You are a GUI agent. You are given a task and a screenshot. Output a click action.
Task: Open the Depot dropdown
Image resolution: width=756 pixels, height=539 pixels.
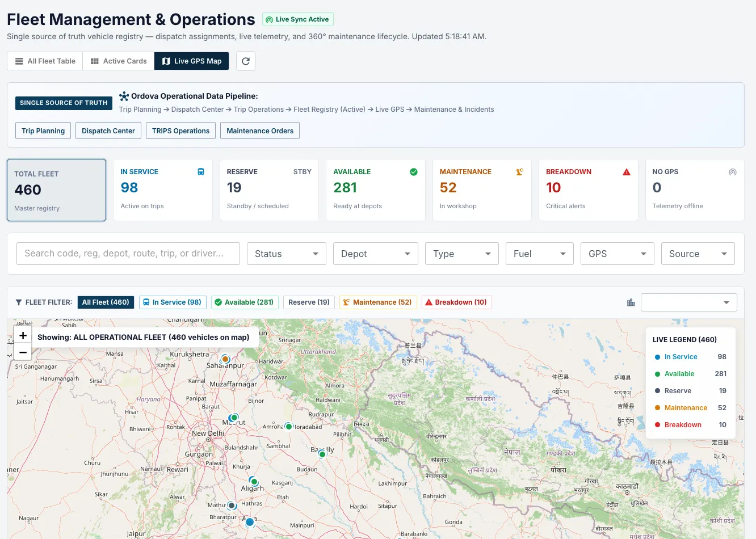[376, 254]
